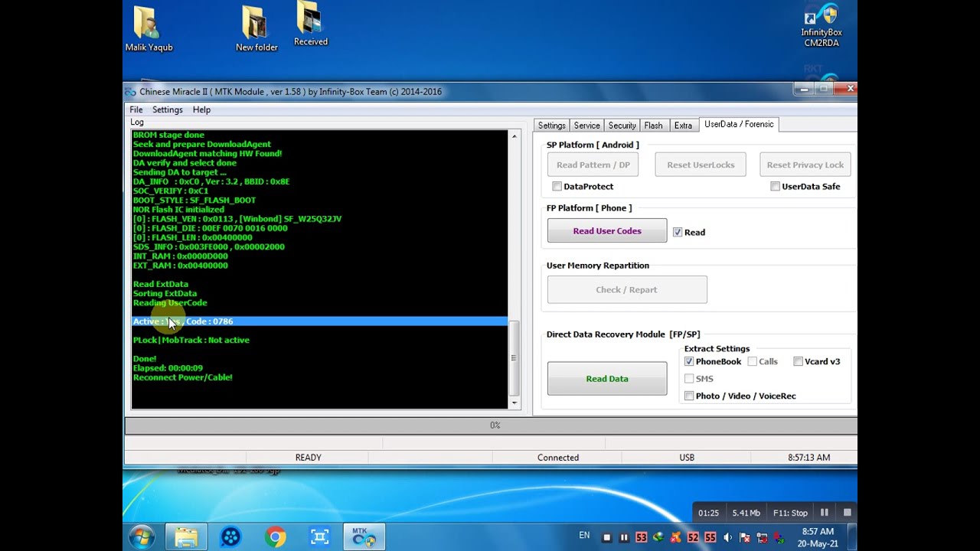The width and height of the screenshot is (980, 551).
Task: Open the EN language indicator
Action: click(584, 536)
